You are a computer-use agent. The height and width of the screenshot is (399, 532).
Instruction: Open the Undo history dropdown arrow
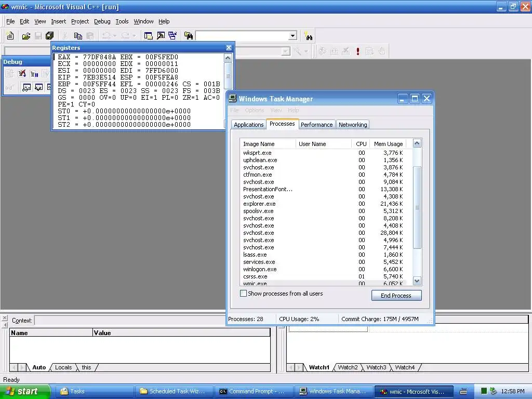pyautogui.click(x=115, y=36)
